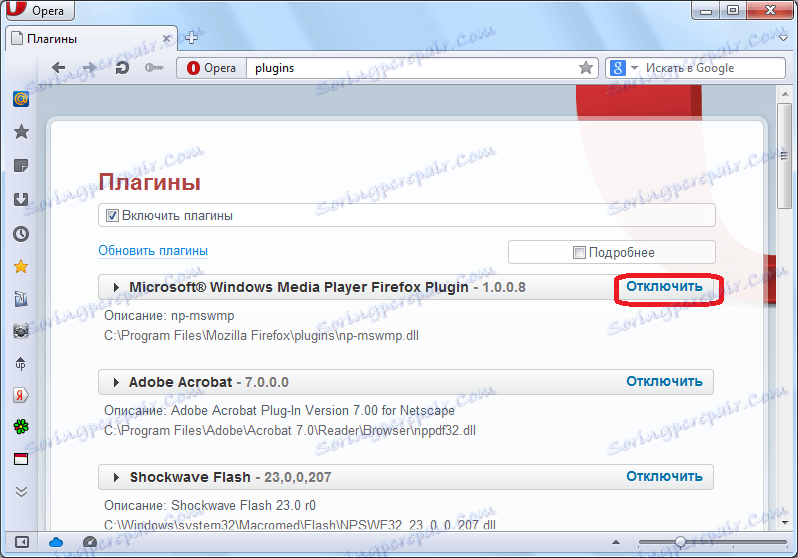This screenshot has height=558, width=798.
Task: Focus the Искать в Google search field
Action: click(x=713, y=68)
